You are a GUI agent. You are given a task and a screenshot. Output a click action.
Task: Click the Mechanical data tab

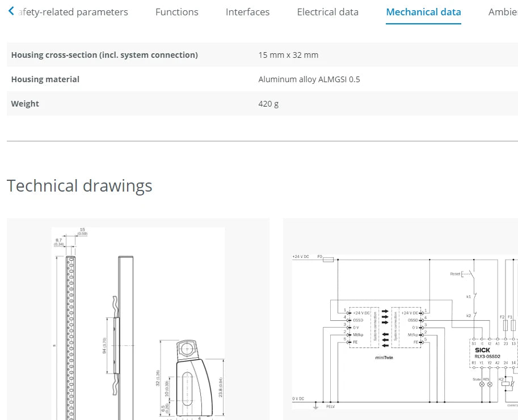click(x=423, y=12)
